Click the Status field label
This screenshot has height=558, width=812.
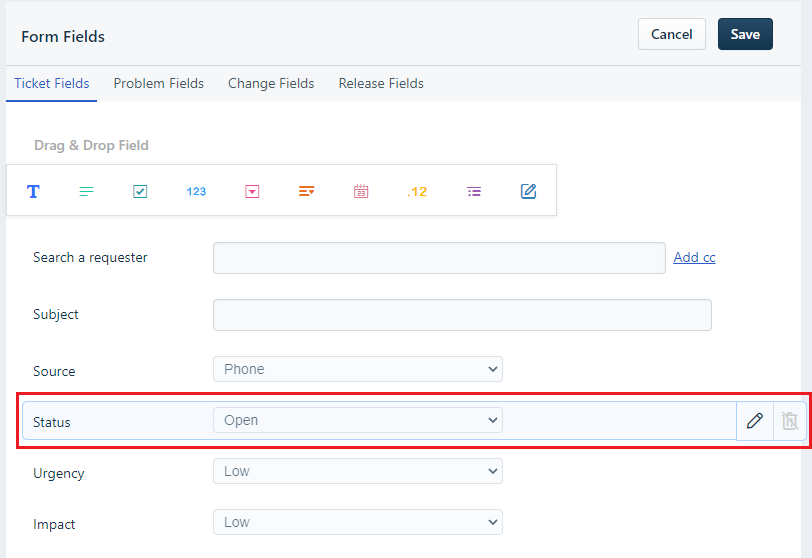(x=52, y=422)
